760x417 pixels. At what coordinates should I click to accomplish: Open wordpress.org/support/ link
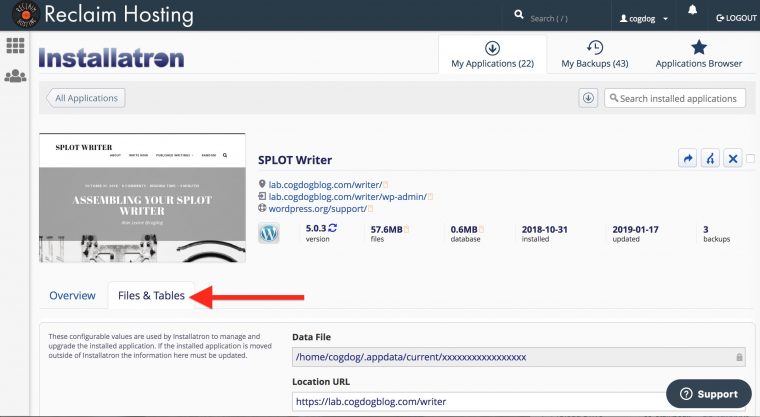[x=317, y=209]
